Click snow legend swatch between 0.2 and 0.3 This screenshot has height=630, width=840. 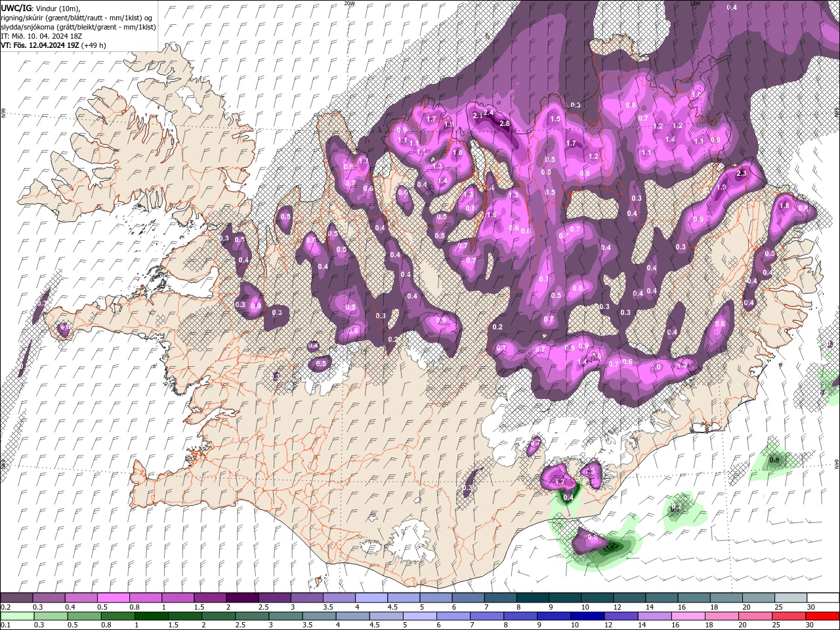[x=17, y=598]
